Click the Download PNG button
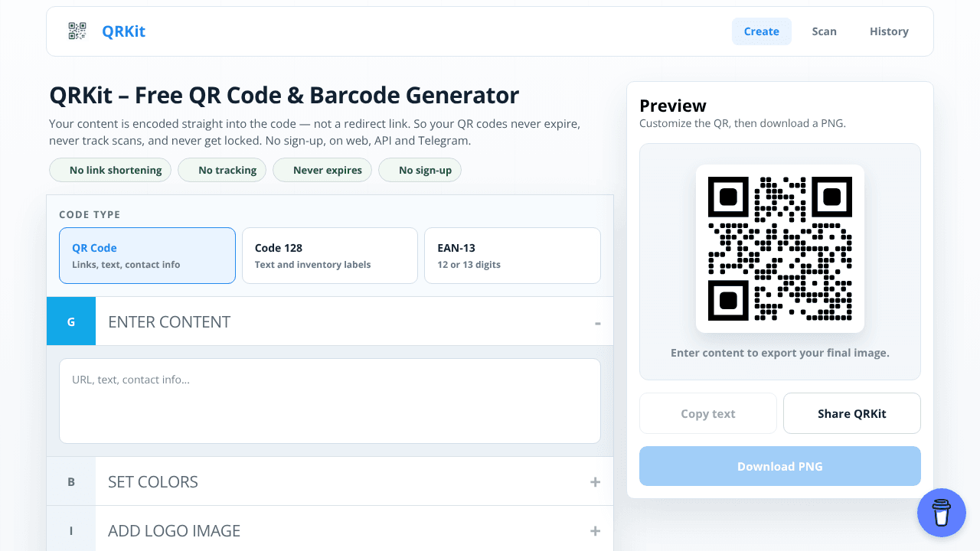980x551 pixels. [x=780, y=466]
